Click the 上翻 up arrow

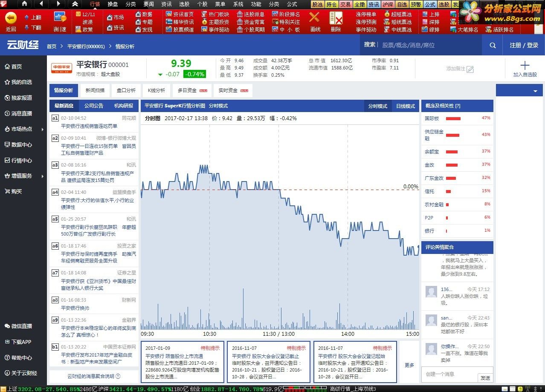pos(33,17)
